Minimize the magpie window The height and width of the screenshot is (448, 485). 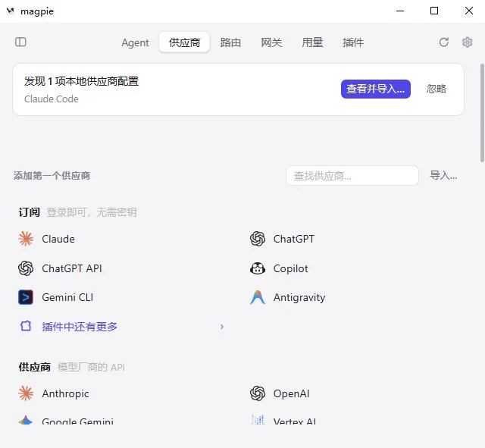coord(400,11)
